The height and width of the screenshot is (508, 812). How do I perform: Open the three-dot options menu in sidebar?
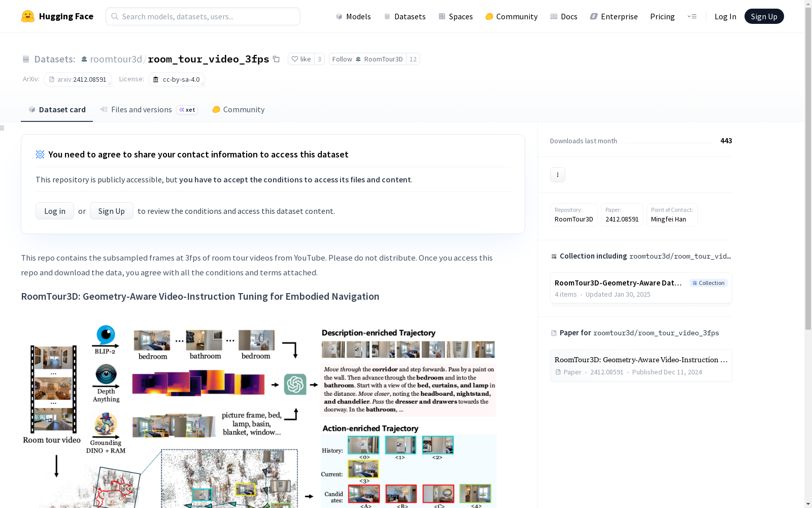[x=558, y=175]
